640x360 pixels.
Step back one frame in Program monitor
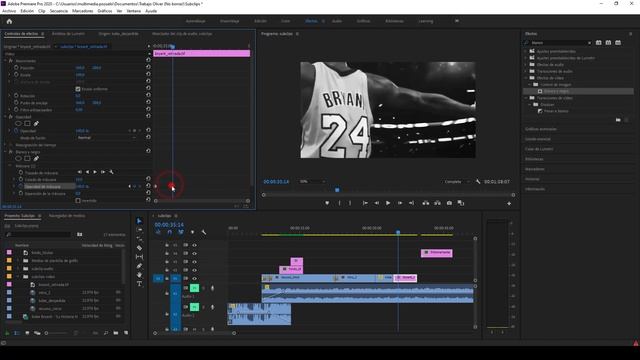376,203
